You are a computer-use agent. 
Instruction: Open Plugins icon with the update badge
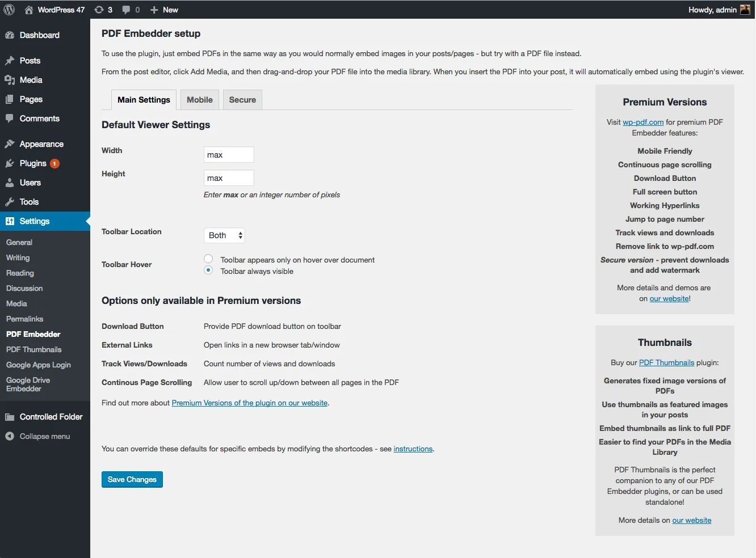[x=10, y=163]
